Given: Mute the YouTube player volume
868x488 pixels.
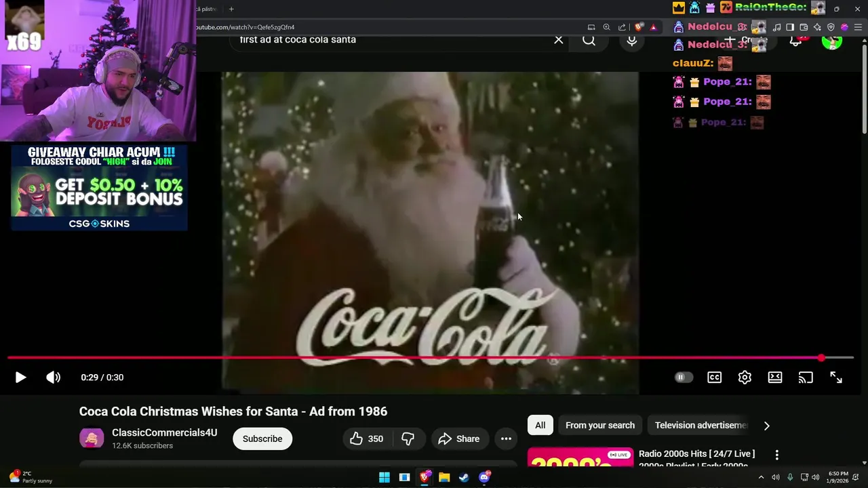Looking at the screenshot, I should 53,378.
